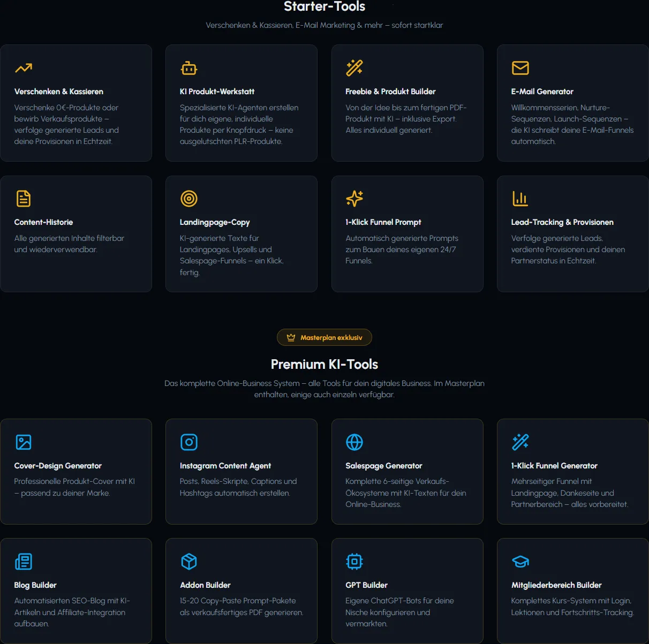Click the 1-Klick Funnel Prompt heading
The height and width of the screenshot is (644, 649).
coord(383,222)
